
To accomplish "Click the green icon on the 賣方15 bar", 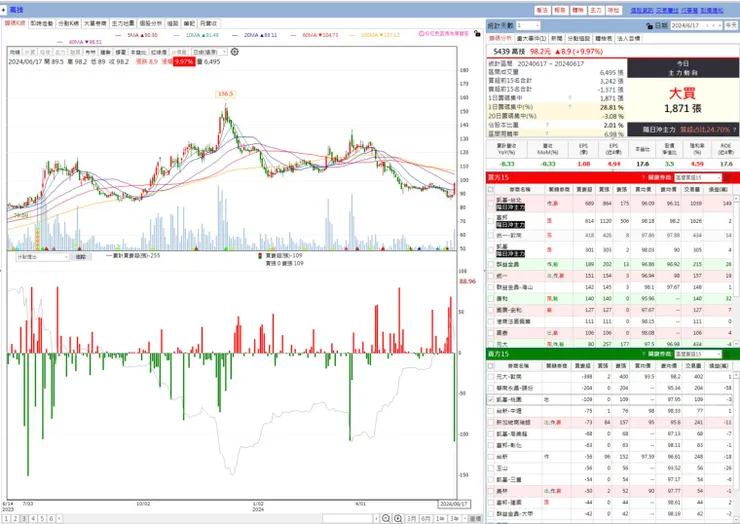I will point(727,354).
